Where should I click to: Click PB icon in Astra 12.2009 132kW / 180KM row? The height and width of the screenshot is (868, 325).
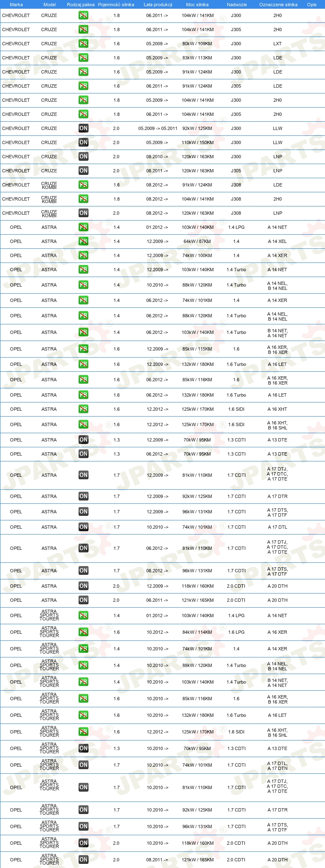84,364
